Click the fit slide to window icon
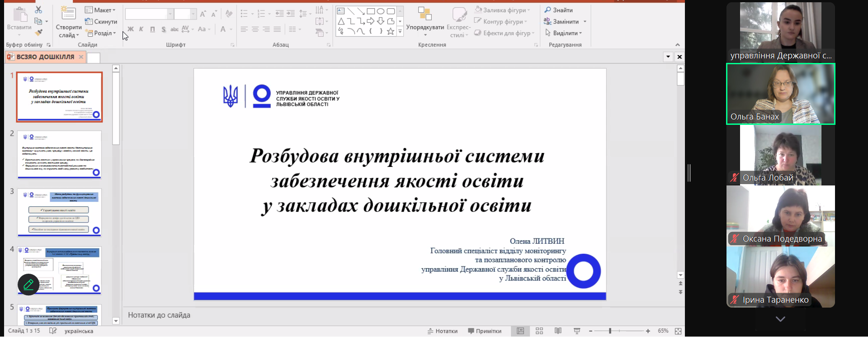Screen dimensions: 868x337 coord(678,331)
